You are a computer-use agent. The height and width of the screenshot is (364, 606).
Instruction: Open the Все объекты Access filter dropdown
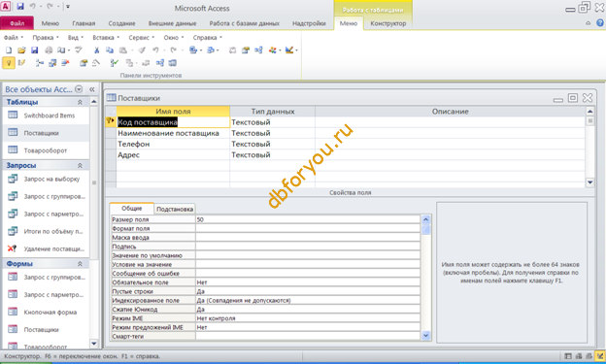point(79,89)
